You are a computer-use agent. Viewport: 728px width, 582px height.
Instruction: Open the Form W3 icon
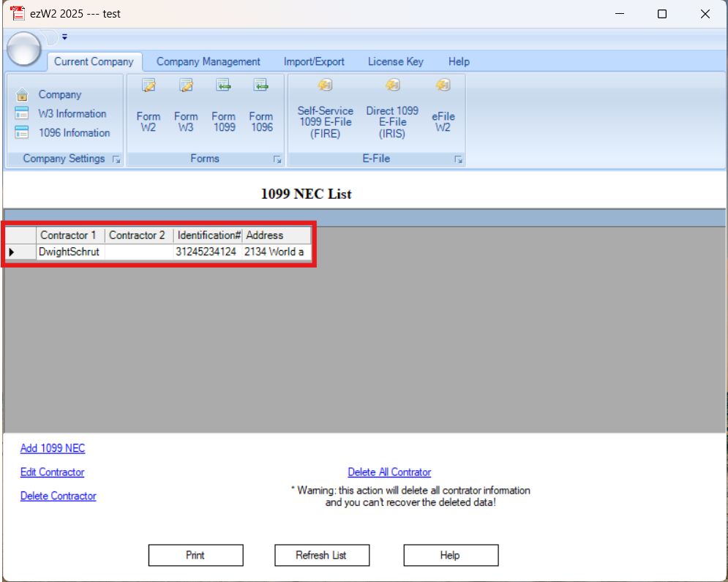point(185,106)
